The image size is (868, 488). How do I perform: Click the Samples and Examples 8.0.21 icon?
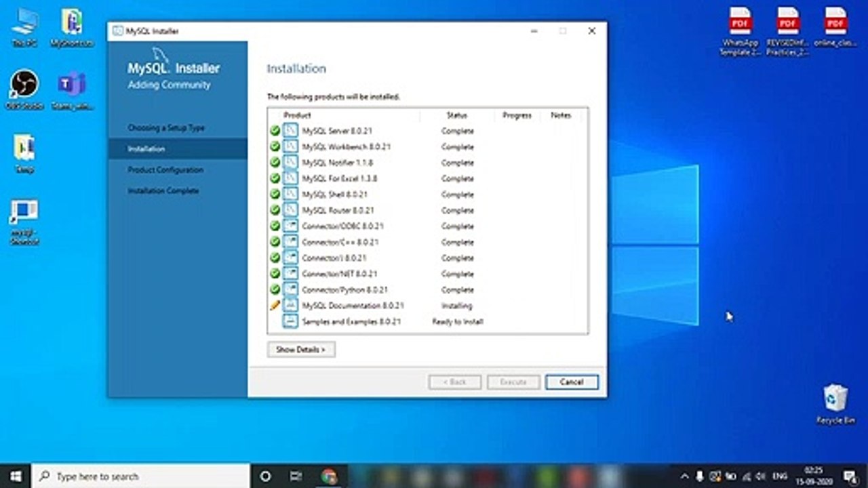coord(290,321)
